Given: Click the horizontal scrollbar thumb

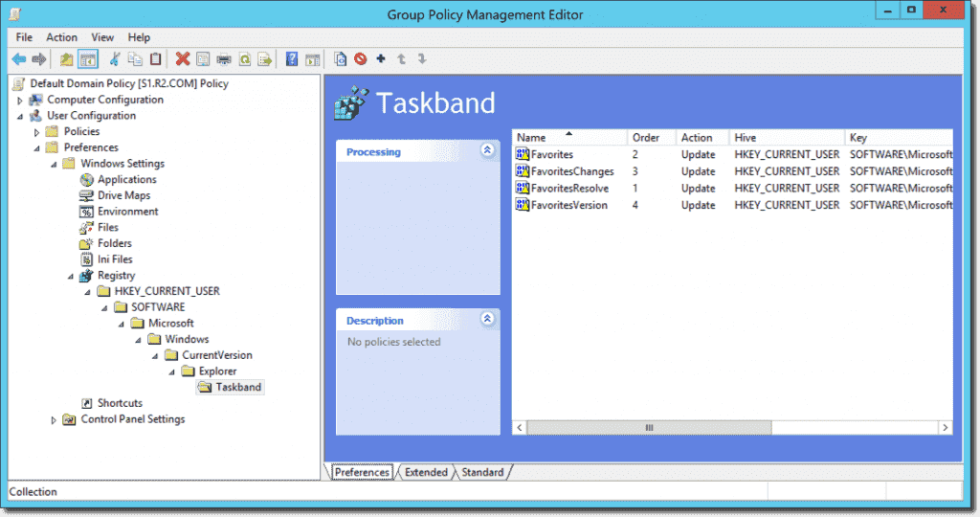Looking at the screenshot, I should click(x=650, y=428).
